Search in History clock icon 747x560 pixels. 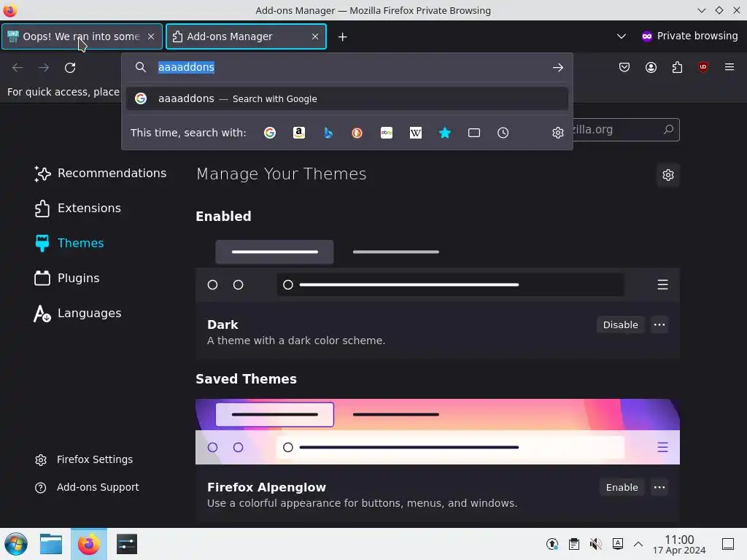(x=503, y=133)
